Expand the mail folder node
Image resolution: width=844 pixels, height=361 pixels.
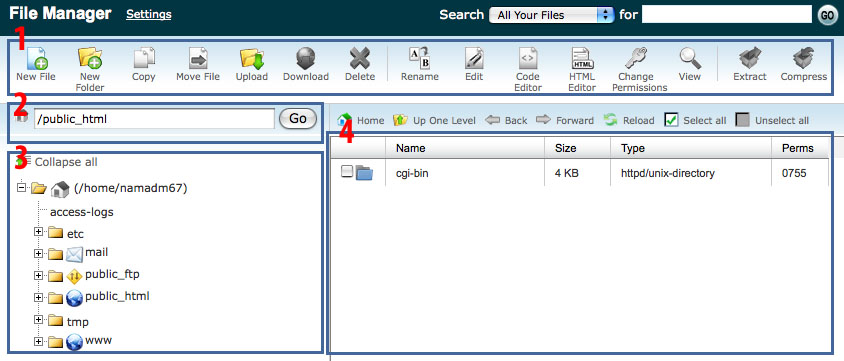pos(38,253)
